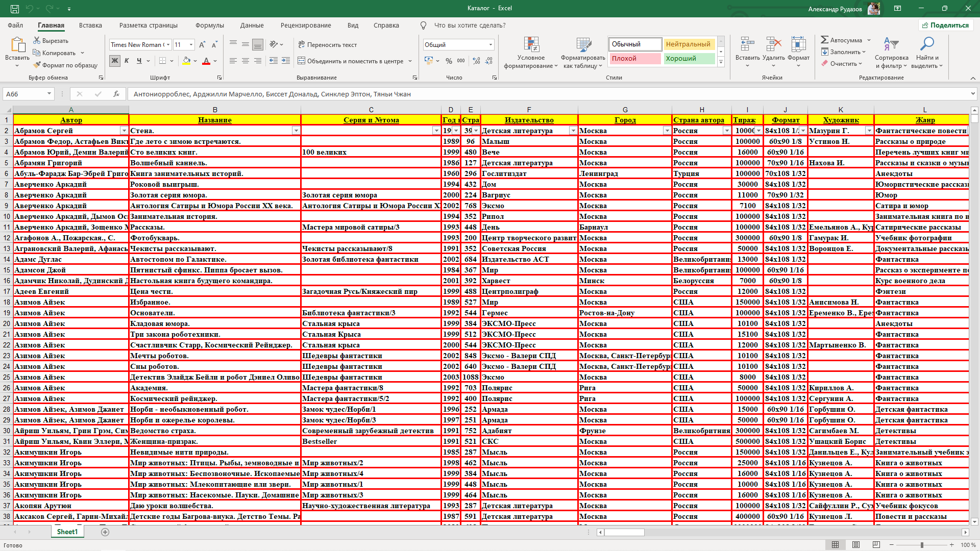Click the Paste (Вставить) clipboard icon

[x=17, y=45]
